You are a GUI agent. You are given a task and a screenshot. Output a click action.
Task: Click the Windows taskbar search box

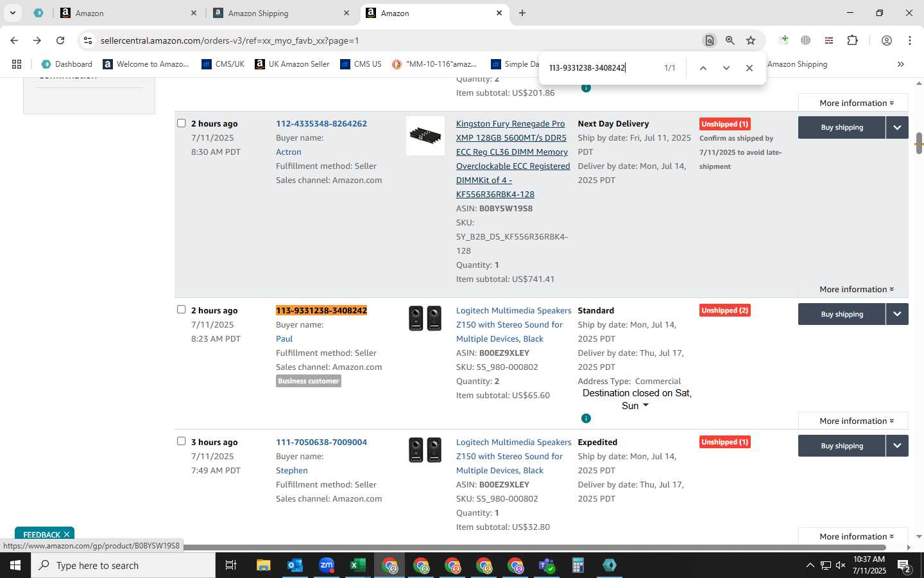(x=123, y=565)
